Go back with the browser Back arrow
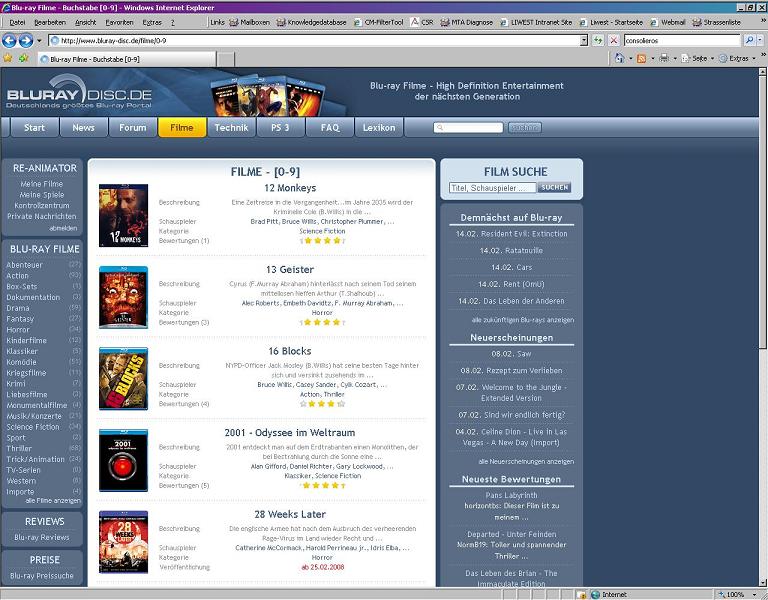 point(9,41)
